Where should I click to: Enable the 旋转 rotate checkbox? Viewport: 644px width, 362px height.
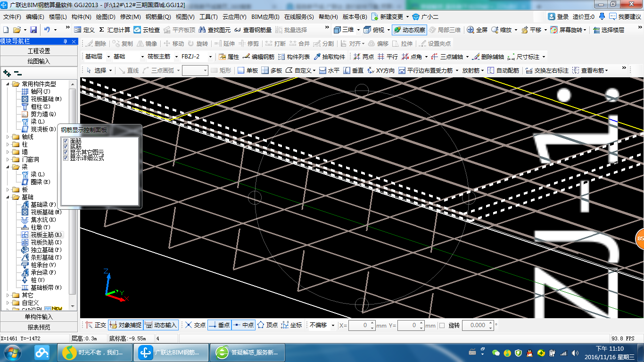442,325
